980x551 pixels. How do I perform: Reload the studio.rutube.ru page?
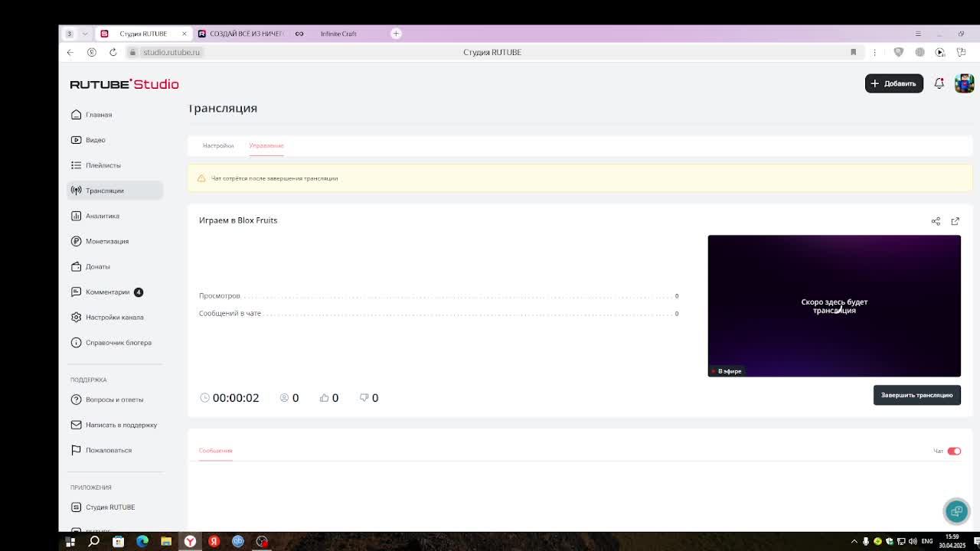(x=113, y=52)
